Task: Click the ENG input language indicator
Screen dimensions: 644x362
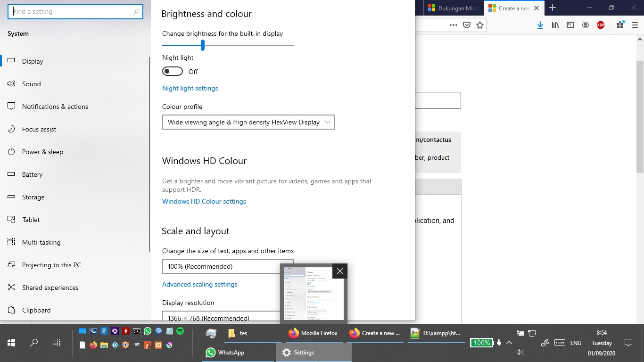Action: (576, 343)
